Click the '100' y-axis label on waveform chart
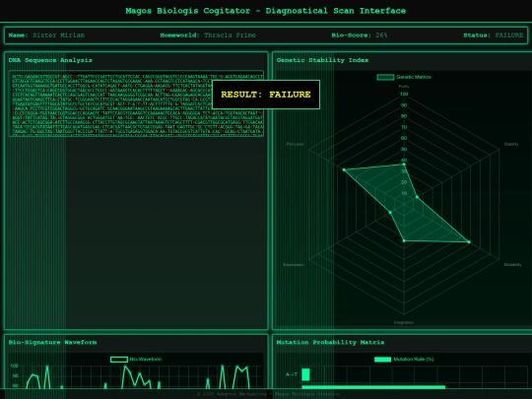The height and width of the screenshot is (399, 532). pyautogui.click(x=14, y=366)
